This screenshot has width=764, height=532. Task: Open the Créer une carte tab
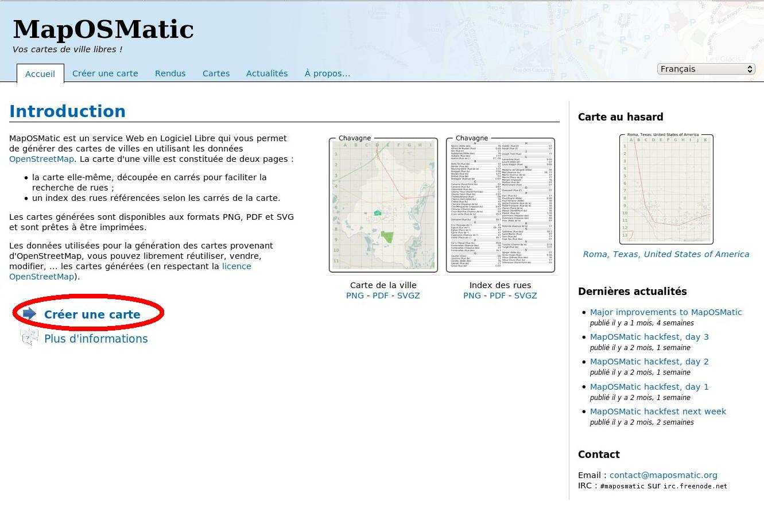tap(105, 73)
